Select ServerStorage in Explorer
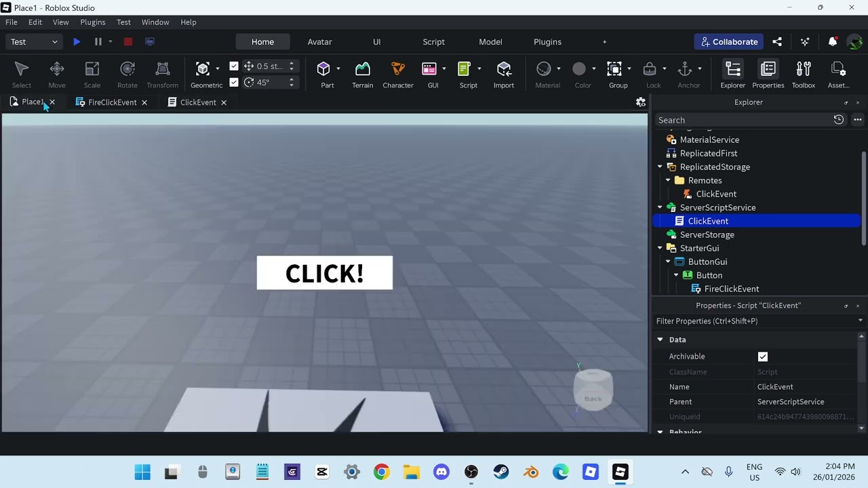Image resolution: width=868 pixels, height=488 pixels. pos(707,235)
